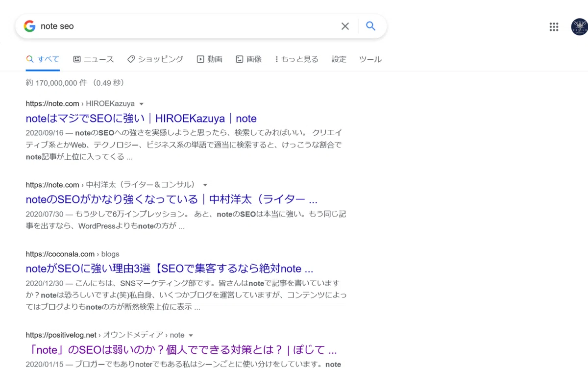The height and width of the screenshot is (368, 588).
Task: Click the snippet dated 2020/09/16
Action: click(184, 145)
